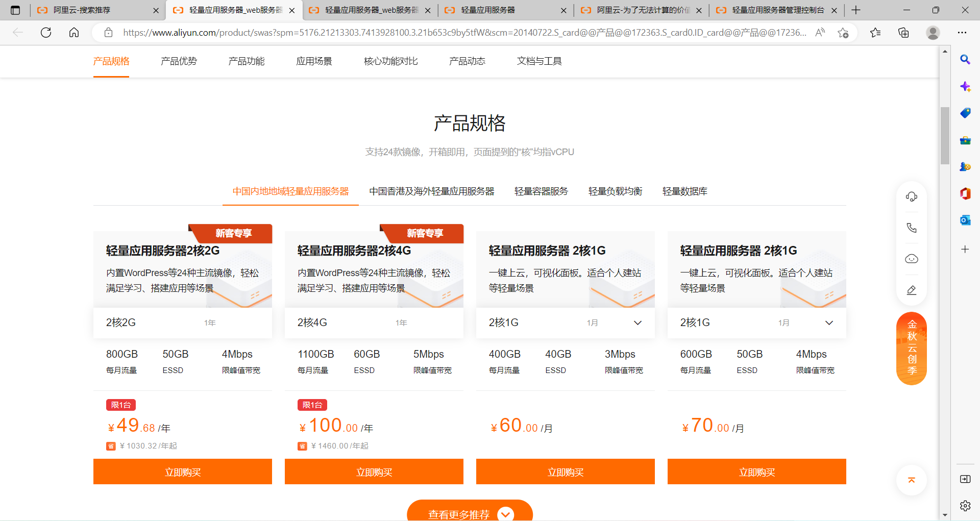Select 产品规格 navigation tab
The width and height of the screenshot is (980, 521).
coord(111,61)
